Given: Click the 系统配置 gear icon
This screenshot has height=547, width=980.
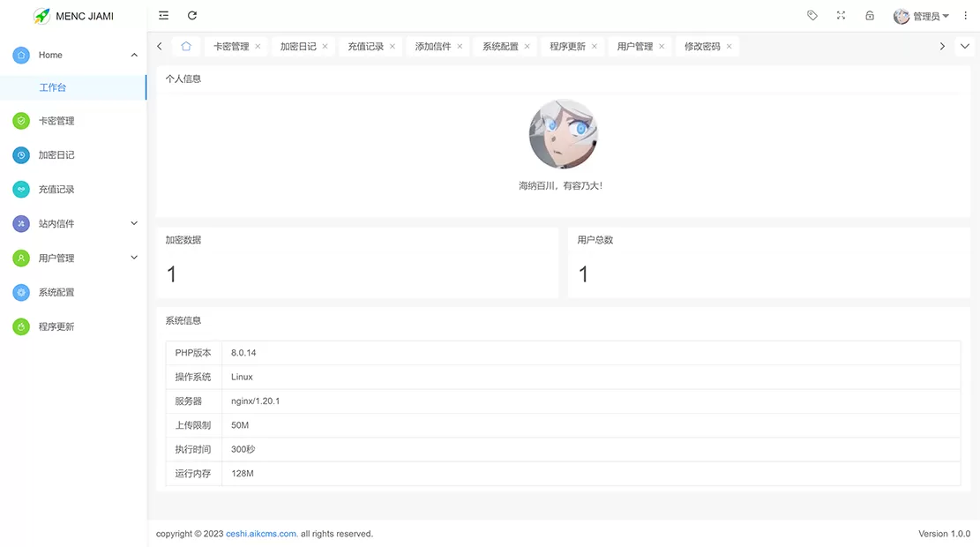Looking at the screenshot, I should coord(21,292).
